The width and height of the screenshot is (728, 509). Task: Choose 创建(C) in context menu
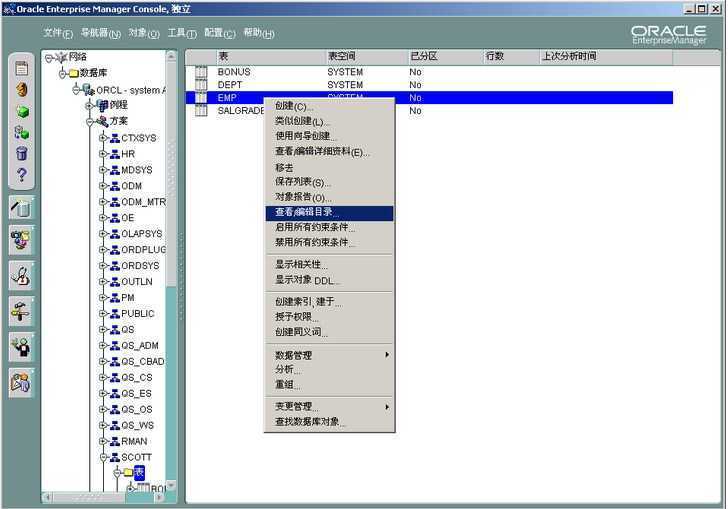[329, 106]
